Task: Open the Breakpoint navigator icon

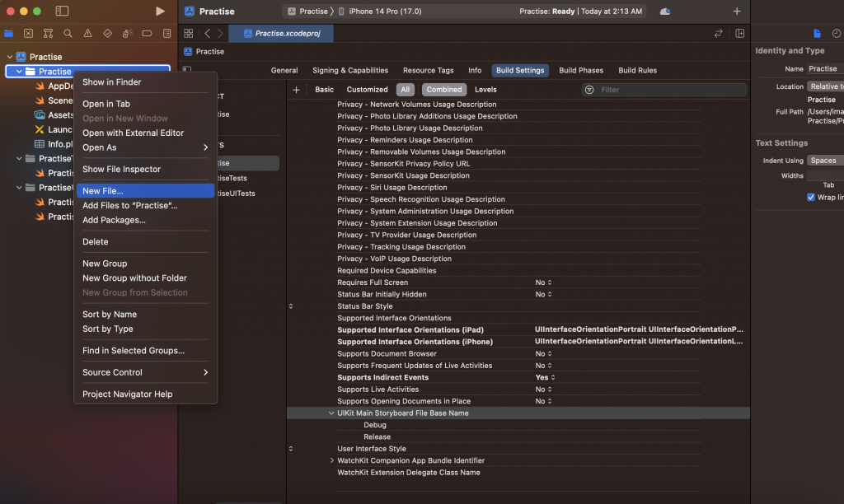Action: (x=147, y=33)
